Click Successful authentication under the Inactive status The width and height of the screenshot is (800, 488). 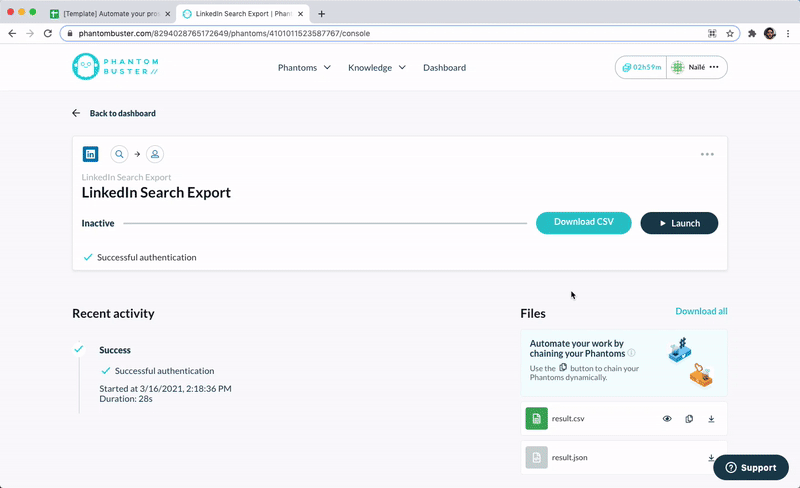pos(146,257)
